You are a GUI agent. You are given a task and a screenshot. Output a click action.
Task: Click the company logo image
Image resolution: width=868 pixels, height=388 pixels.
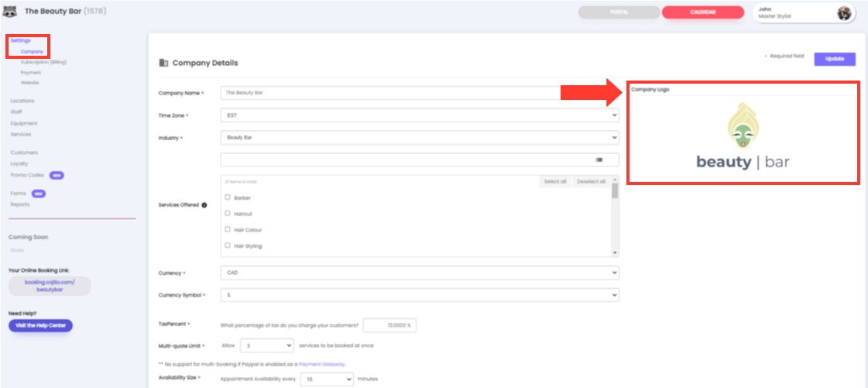(x=743, y=136)
